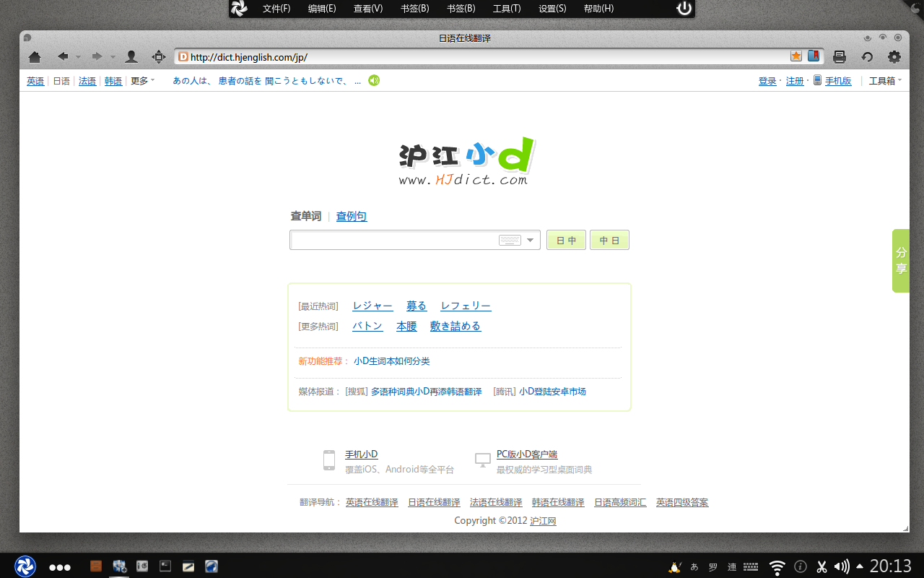The width and height of the screenshot is (924, 578).
Task: Open the 分享 share side tab
Action: [901, 261]
